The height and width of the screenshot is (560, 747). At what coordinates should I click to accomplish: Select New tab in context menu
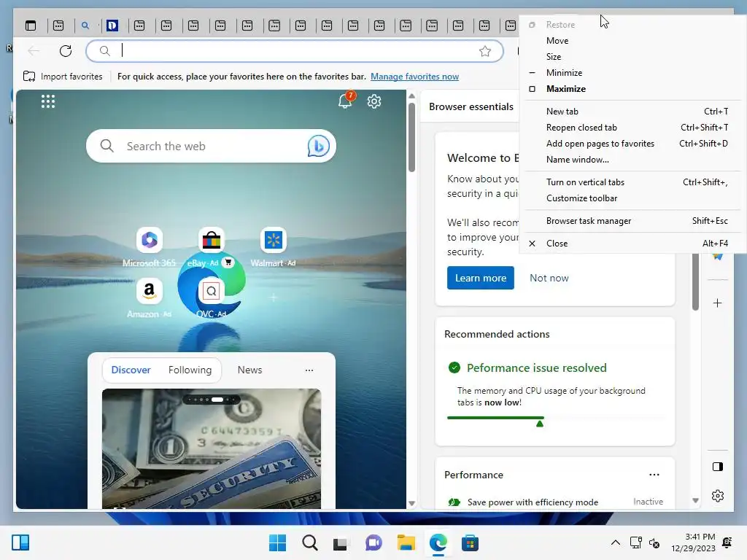coord(632,112)
